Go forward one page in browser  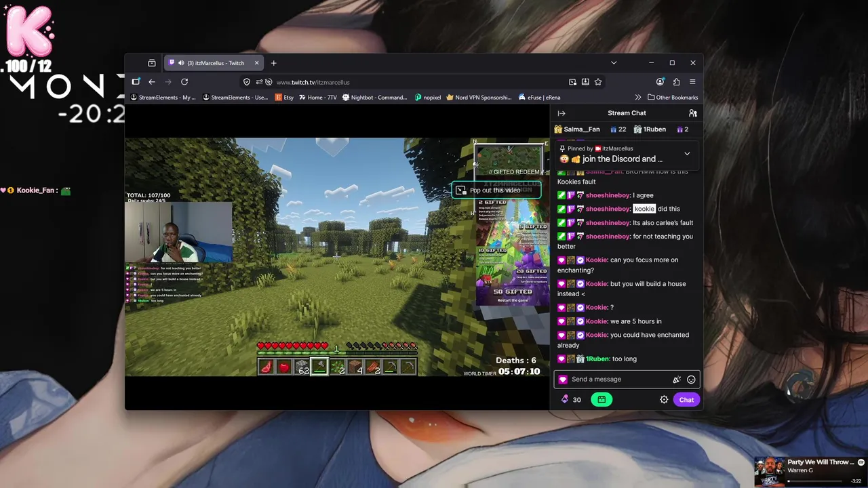click(x=168, y=82)
